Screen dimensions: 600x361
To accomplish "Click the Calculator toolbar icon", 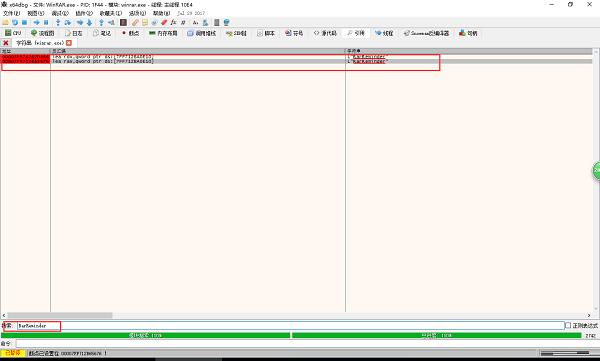I will point(217,23).
